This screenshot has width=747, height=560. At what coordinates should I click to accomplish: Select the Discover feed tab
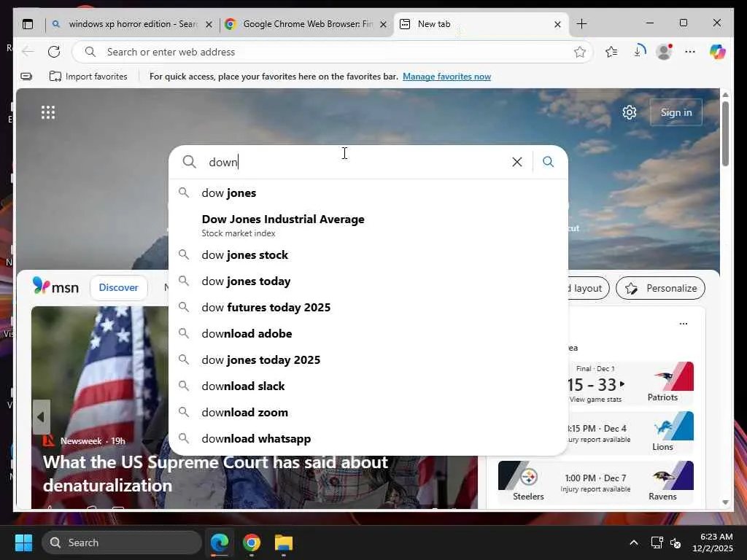coord(119,287)
